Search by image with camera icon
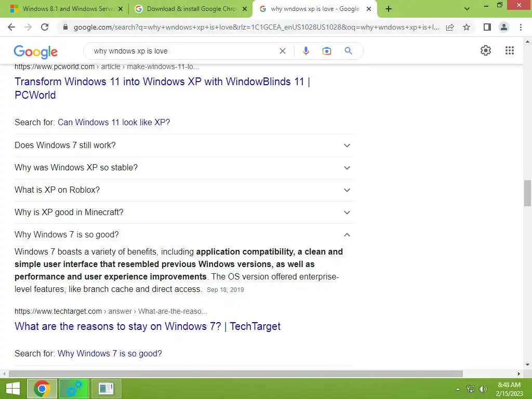Viewport: 532px width, 399px height. coord(327,51)
